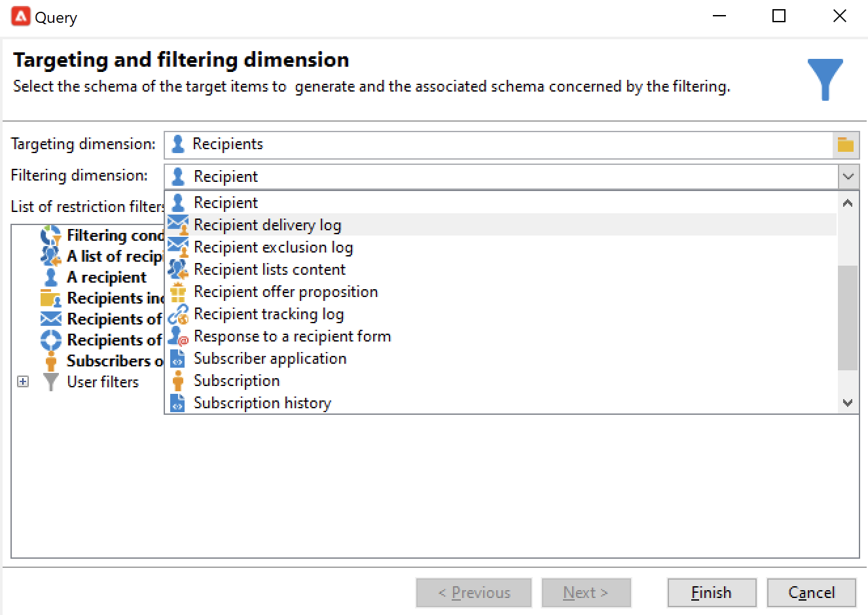Click the Recipient delivery log envelope icon
Screen dimensions: 868x615
(178, 225)
